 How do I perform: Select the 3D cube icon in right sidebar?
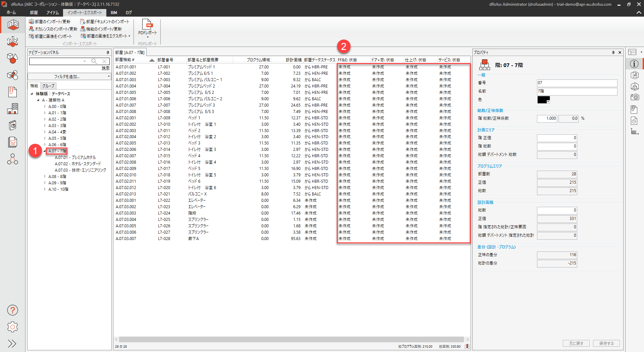tap(634, 86)
